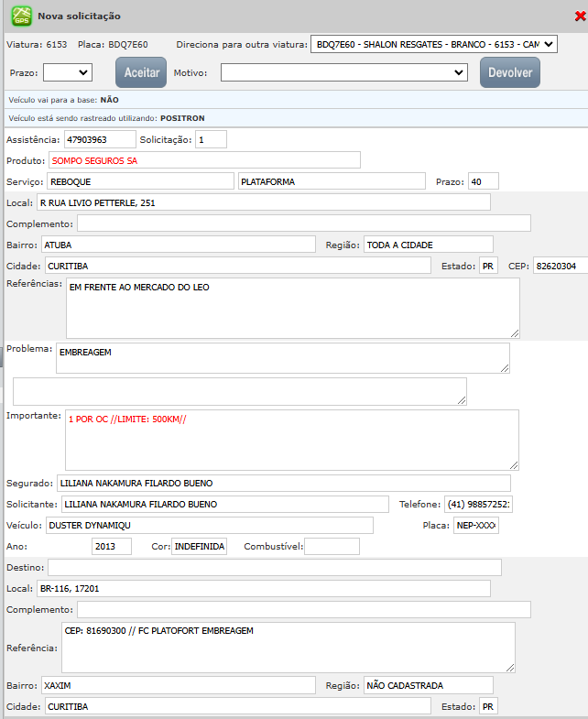Click the green GPS icon in title bar
The height and width of the screenshot is (719, 588).
click(20, 16)
